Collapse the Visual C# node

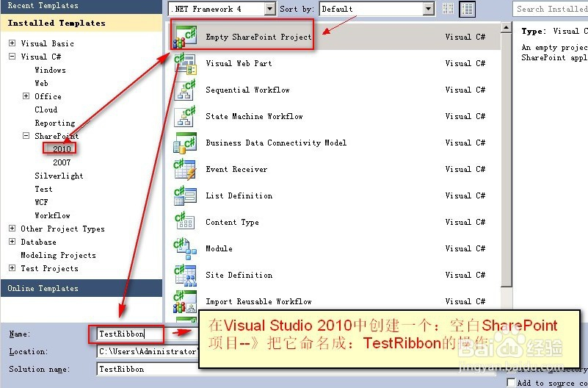click(x=12, y=57)
